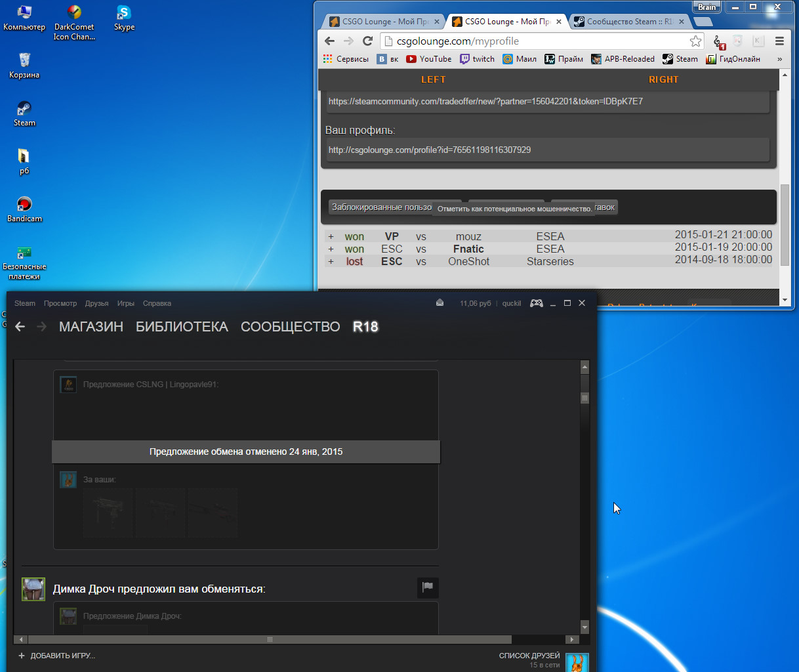The height and width of the screenshot is (672, 799).
Task: Open Steam inbox envelope icon
Action: pyautogui.click(x=440, y=303)
